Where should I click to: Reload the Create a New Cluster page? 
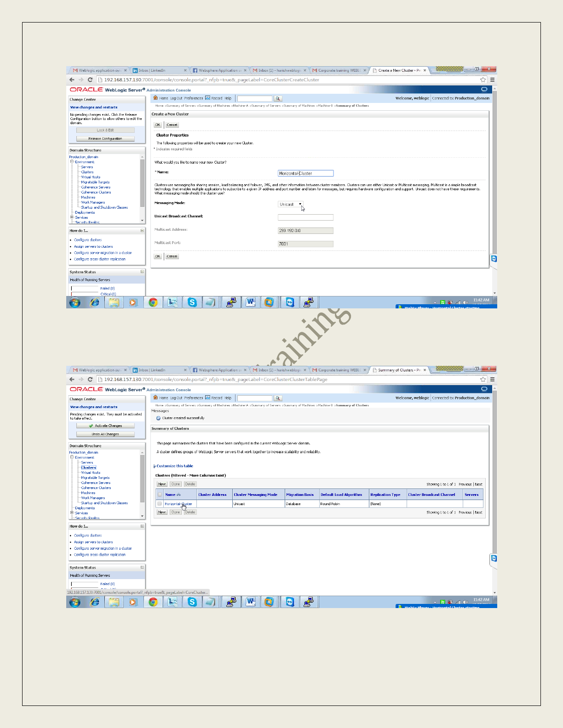tap(90, 80)
